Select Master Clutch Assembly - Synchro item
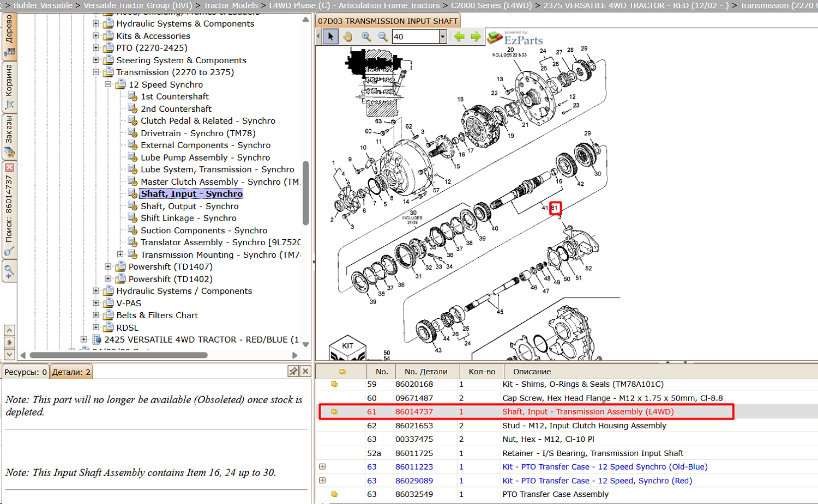 pyautogui.click(x=220, y=182)
